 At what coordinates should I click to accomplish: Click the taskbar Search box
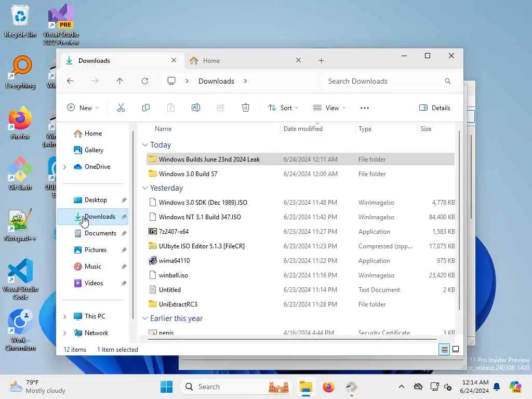coord(236,387)
